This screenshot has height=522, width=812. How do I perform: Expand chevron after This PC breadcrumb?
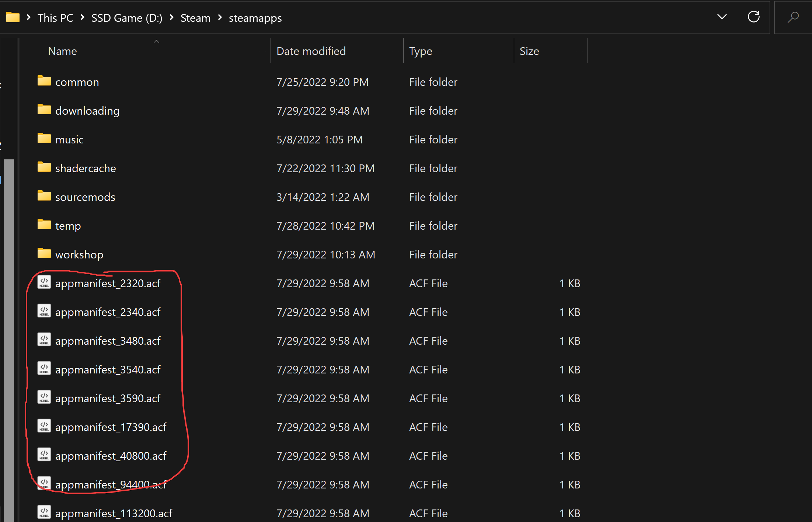pyautogui.click(x=83, y=17)
